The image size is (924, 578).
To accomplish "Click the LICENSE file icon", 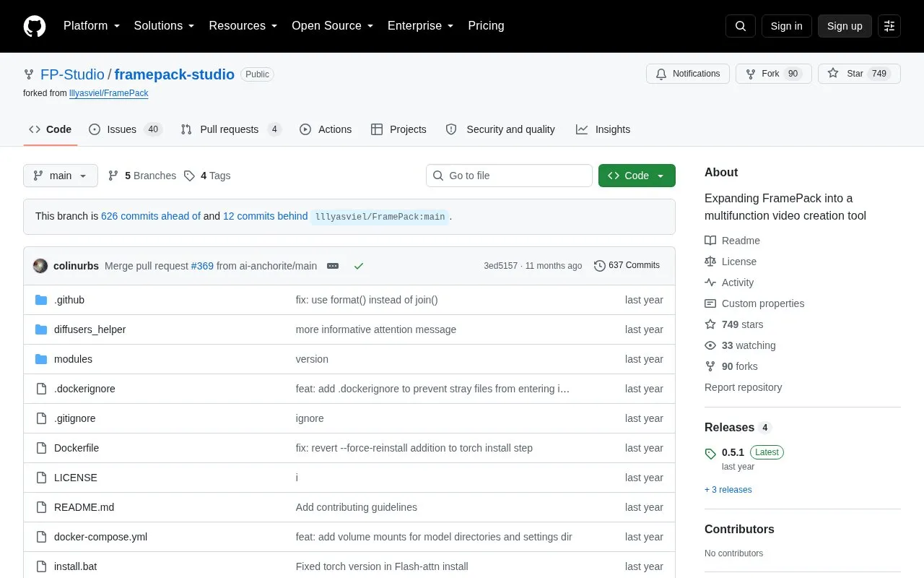I will click(41, 478).
